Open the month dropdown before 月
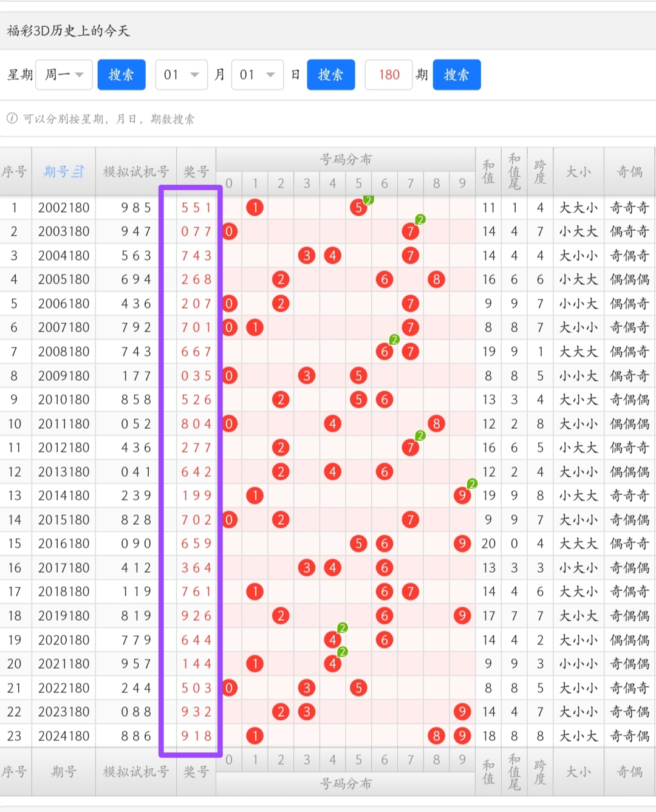The width and height of the screenshot is (656, 812). pyautogui.click(x=182, y=75)
